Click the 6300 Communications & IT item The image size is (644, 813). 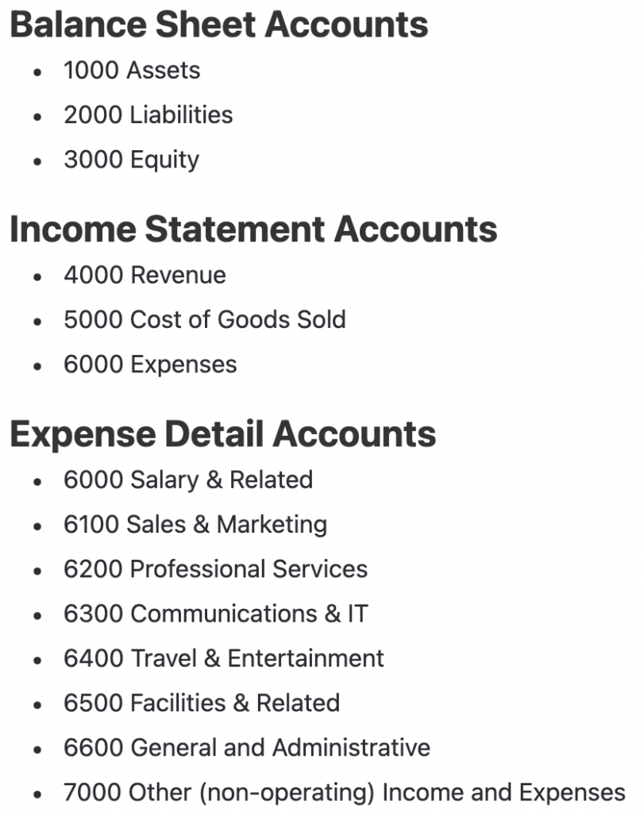tap(216, 613)
